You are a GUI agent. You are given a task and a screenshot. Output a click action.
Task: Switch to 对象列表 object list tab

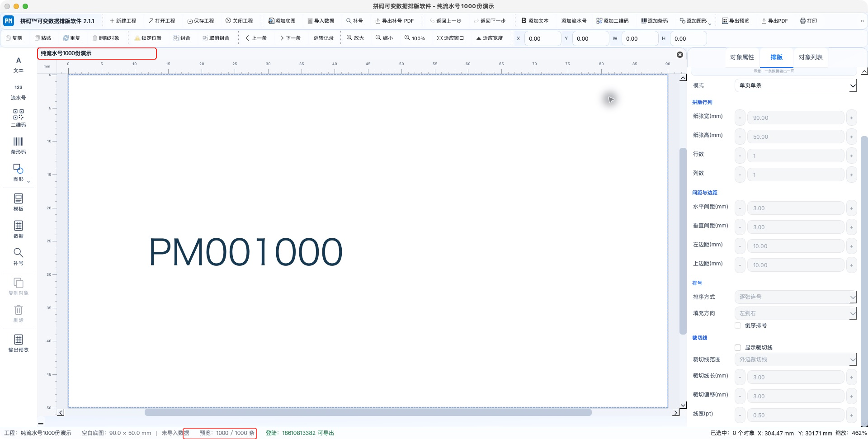tap(811, 57)
